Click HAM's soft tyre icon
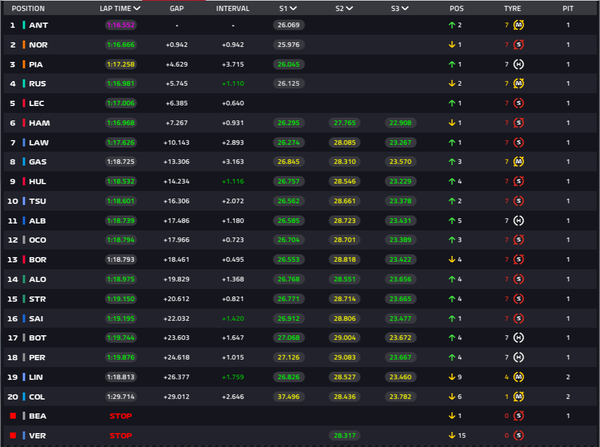The height and width of the screenshot is (447, 600). coord(518,123)
